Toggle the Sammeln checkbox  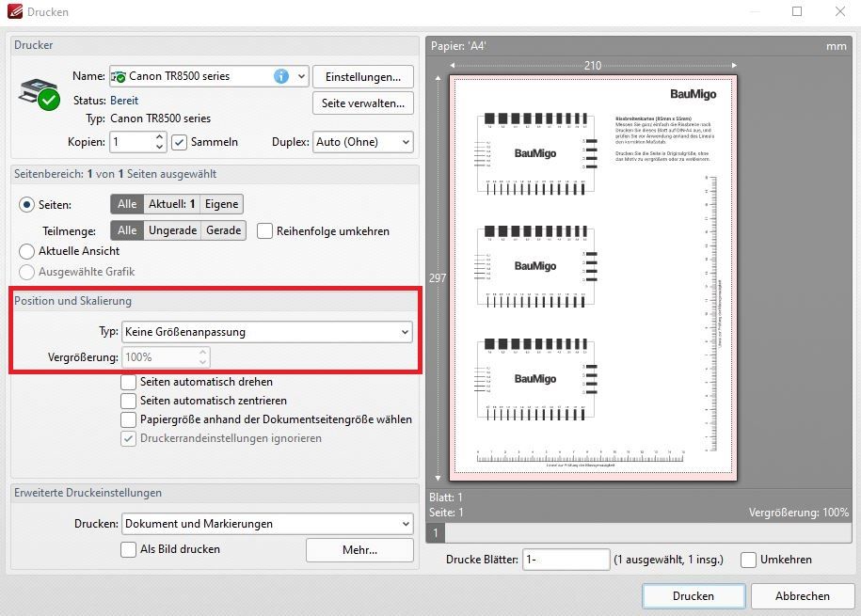tap(179, 142)
